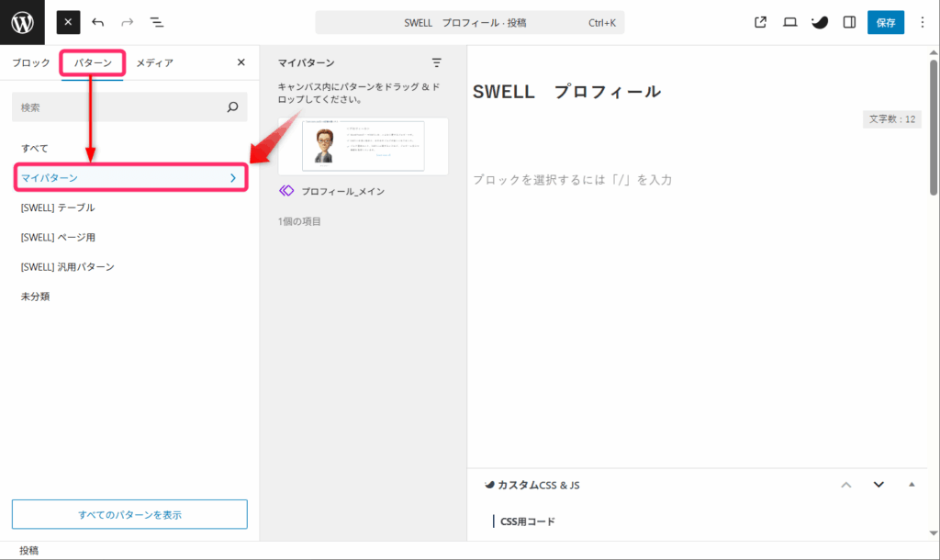Redo the last undone edit
Screen dimensions: 940x560
(x=127, y=22)
